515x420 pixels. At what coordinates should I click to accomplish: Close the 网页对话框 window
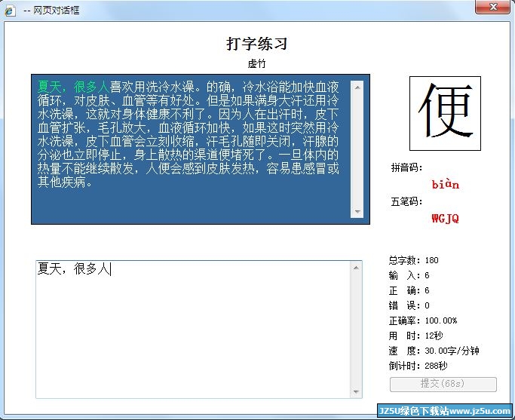492,7
